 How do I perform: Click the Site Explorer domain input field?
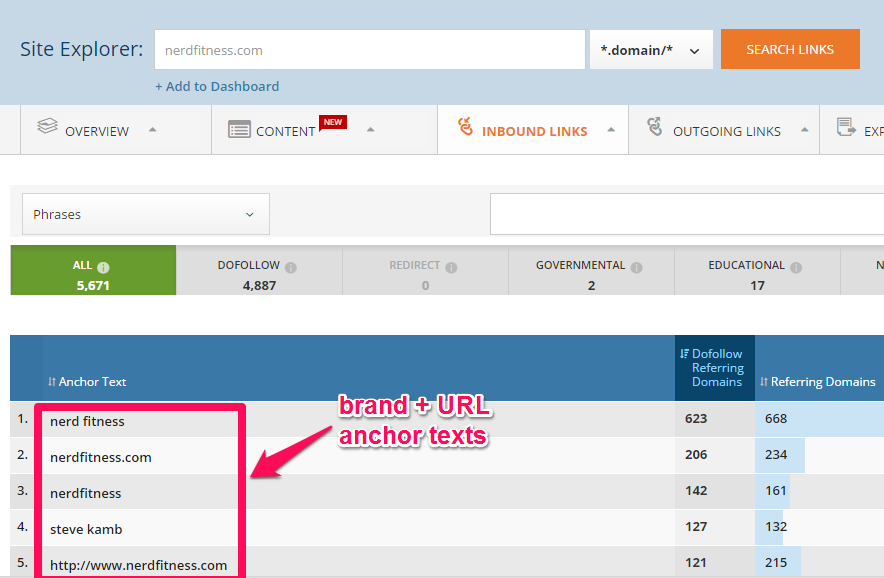coord(370,50)
